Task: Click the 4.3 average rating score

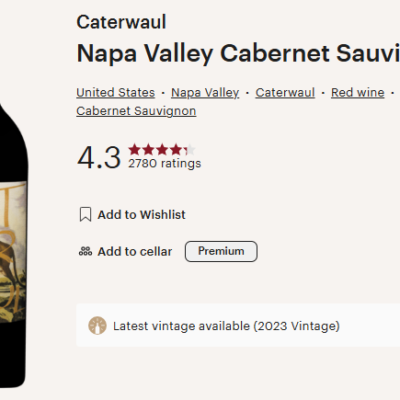Action: 99,157
